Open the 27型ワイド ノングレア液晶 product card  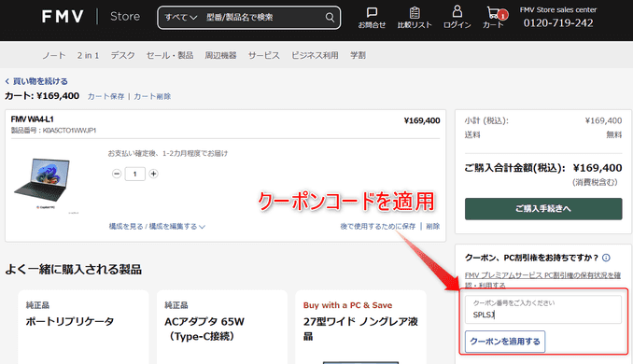(x=360, y=327)
